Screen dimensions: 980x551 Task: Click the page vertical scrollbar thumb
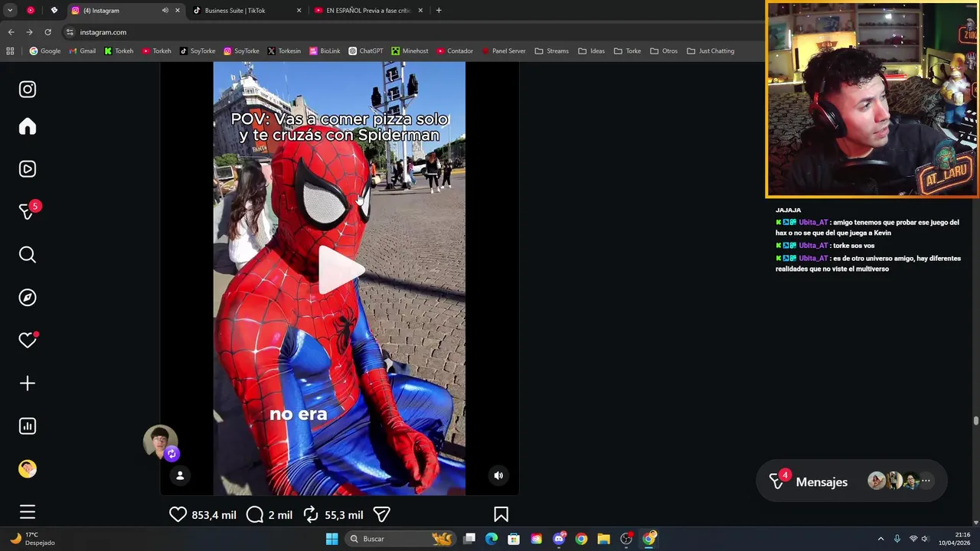pyautogui.click(x=975, y=420)
